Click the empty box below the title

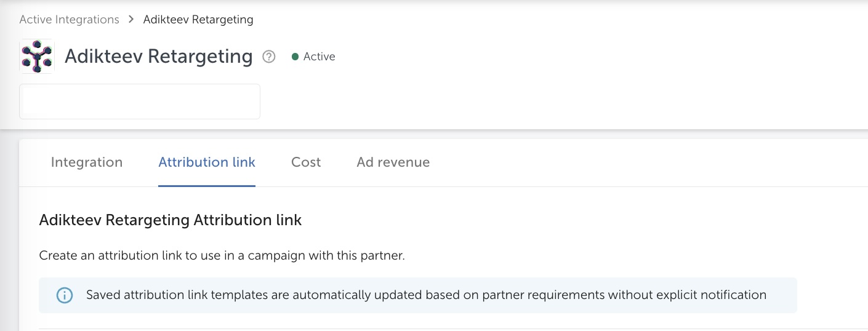coord(140,102)
